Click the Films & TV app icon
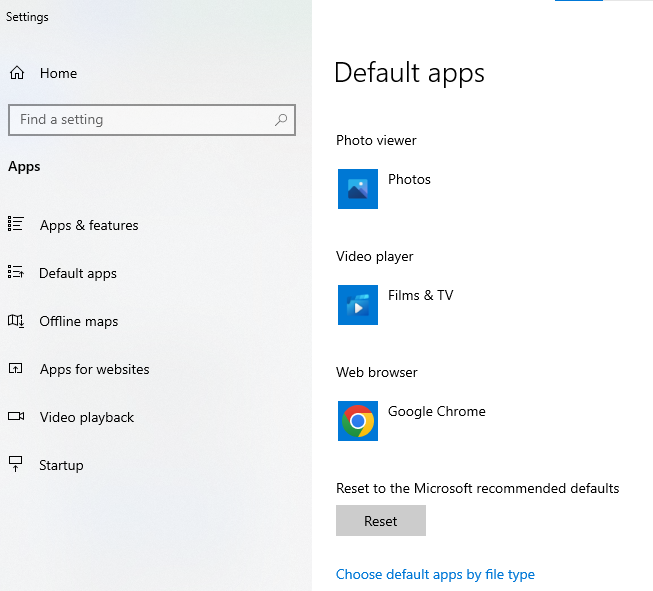653x591 pixels. point(358,305)
